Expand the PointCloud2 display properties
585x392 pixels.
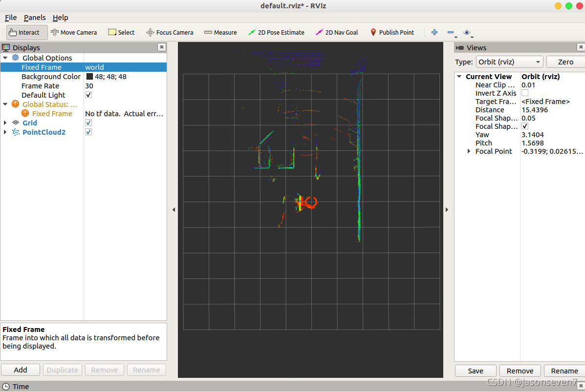[x=5, y=132]
